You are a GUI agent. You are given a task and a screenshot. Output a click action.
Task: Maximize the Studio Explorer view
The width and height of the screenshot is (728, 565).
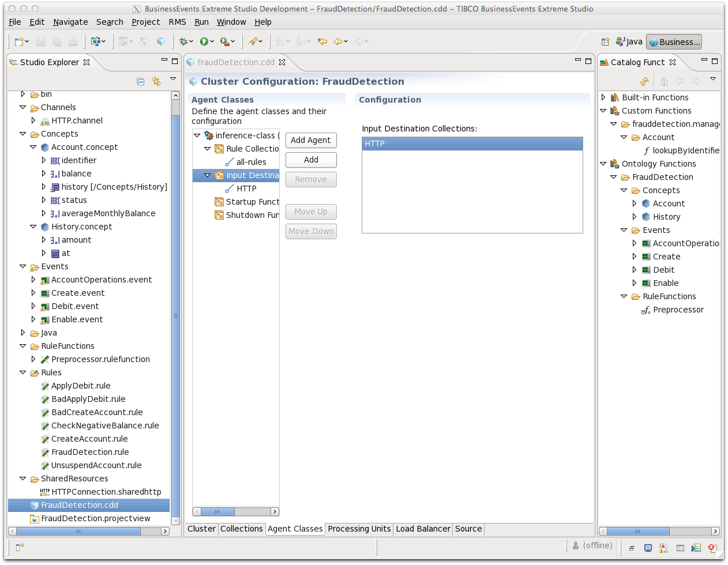coord(175,61)
